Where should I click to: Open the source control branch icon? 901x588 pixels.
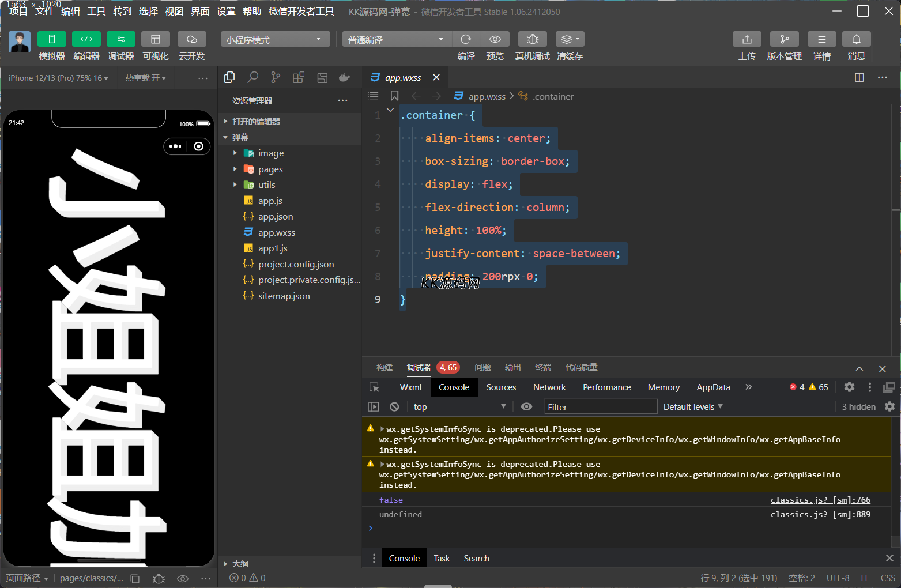pyautogui.click(x=276, y=77)
